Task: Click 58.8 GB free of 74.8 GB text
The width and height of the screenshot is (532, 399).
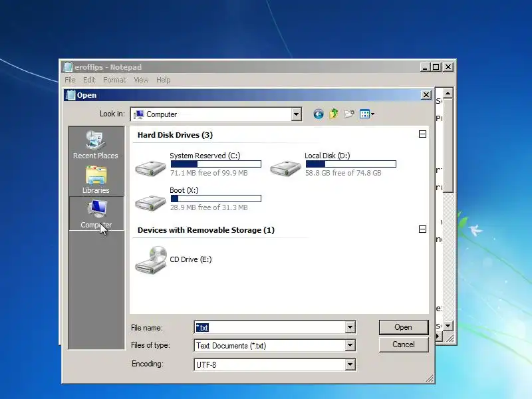Action: pyautogui.click(x=343, y=173)
